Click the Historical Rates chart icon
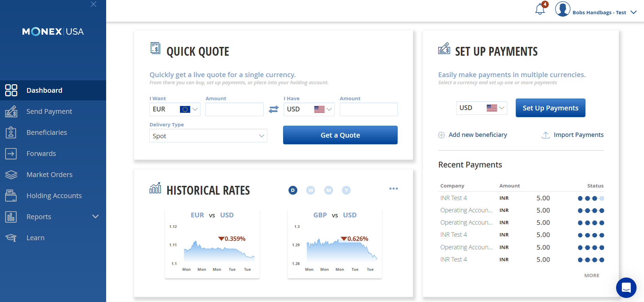 (x=155, y=188)
